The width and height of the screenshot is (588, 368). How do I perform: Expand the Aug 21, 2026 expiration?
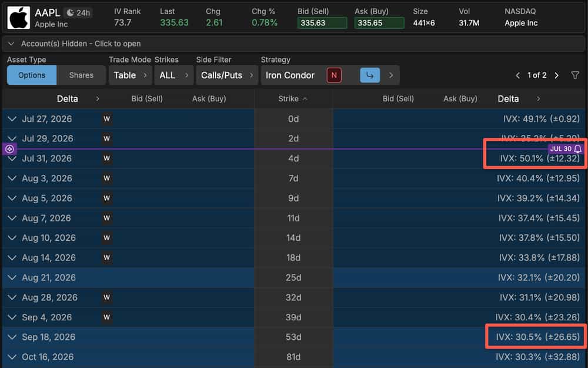(x=12, y=277)
